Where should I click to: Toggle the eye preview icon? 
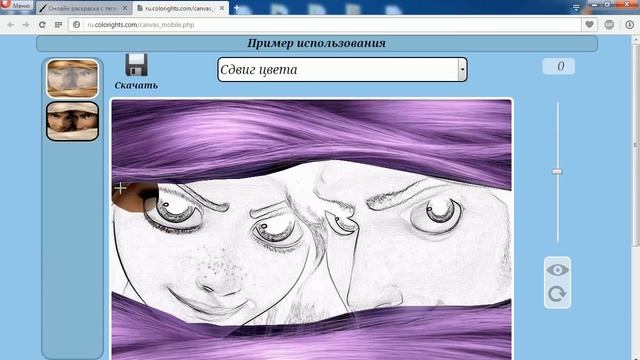point(557,270)
